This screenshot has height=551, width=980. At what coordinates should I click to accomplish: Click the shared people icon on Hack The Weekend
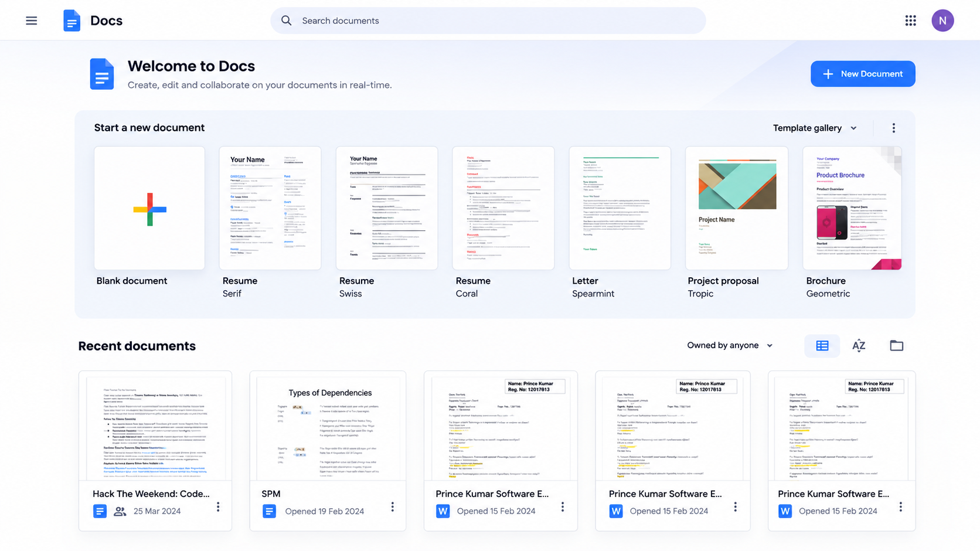(120, 511)
